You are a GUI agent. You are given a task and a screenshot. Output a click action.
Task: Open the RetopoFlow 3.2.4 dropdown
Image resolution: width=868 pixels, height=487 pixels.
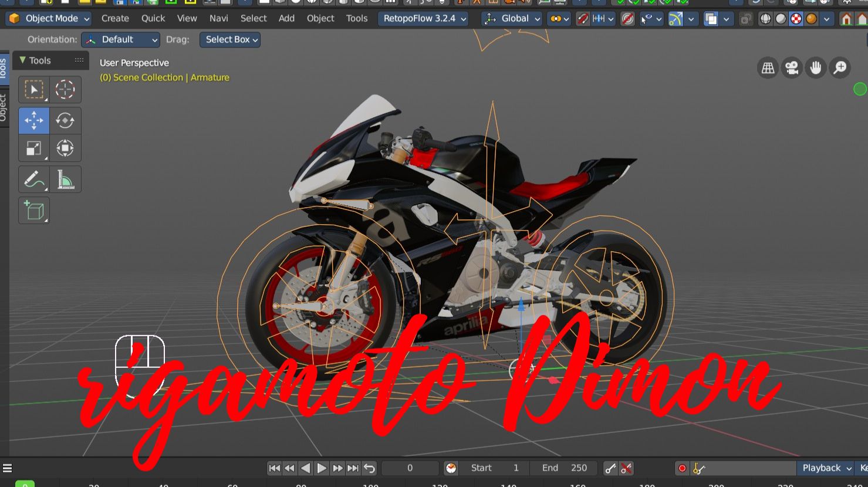pos(423,19)
